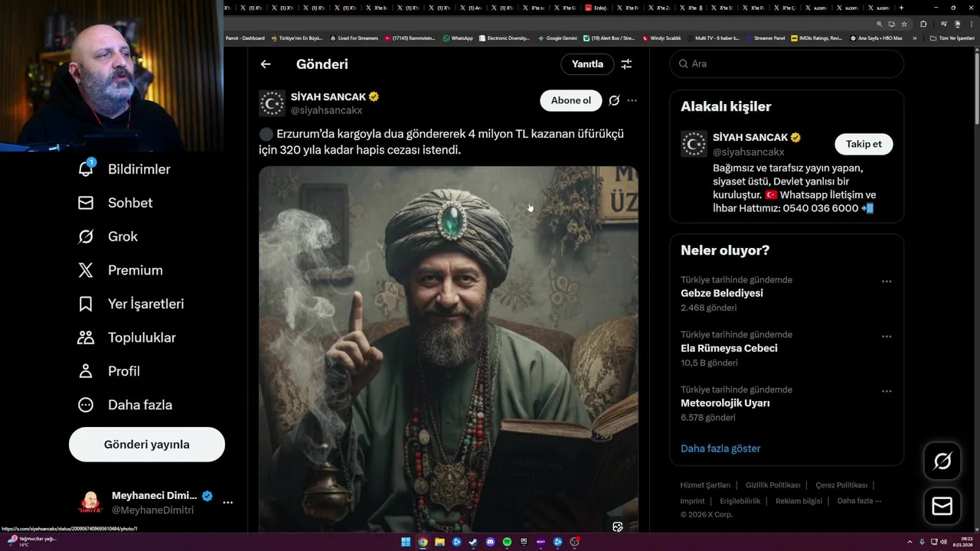Open the floating Grok button

click(x=942, y=461)
